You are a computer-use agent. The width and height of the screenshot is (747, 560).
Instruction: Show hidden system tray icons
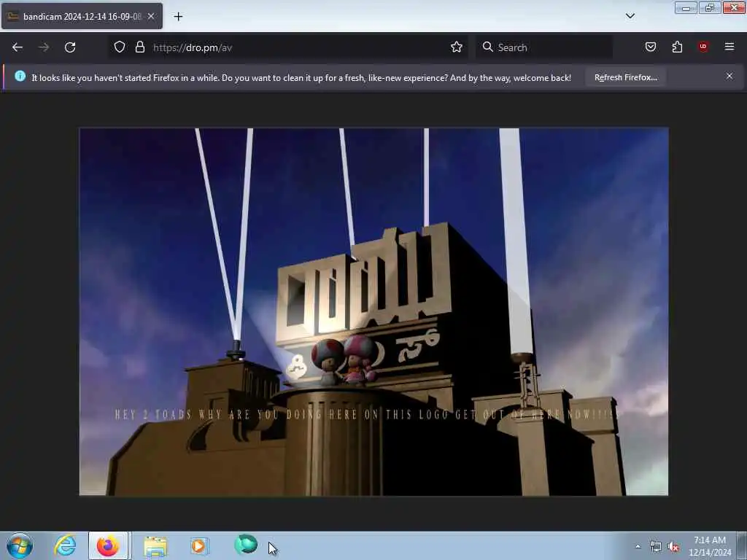(638, 546)
